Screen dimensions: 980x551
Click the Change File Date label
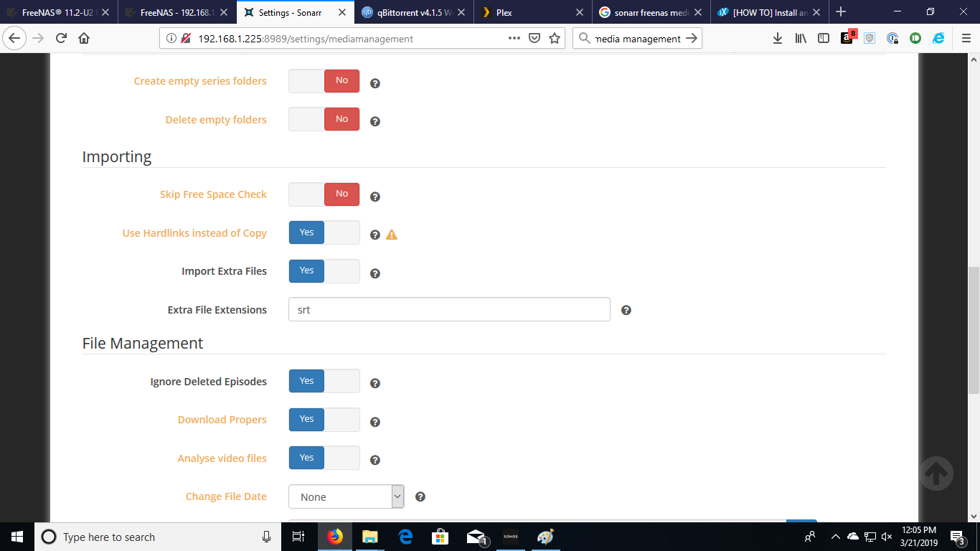tap(226, 496)
